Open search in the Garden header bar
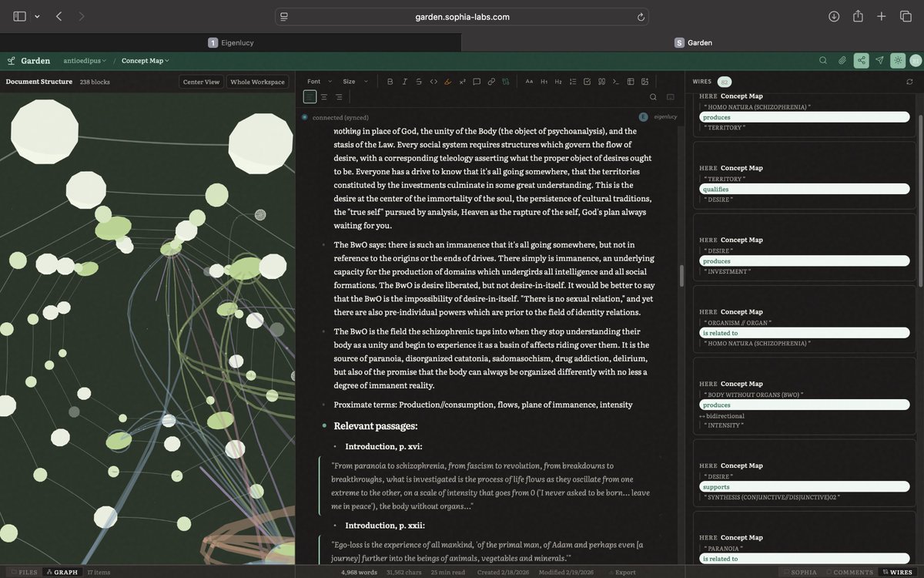Viewport: 924px width, 578px height. 823,60
